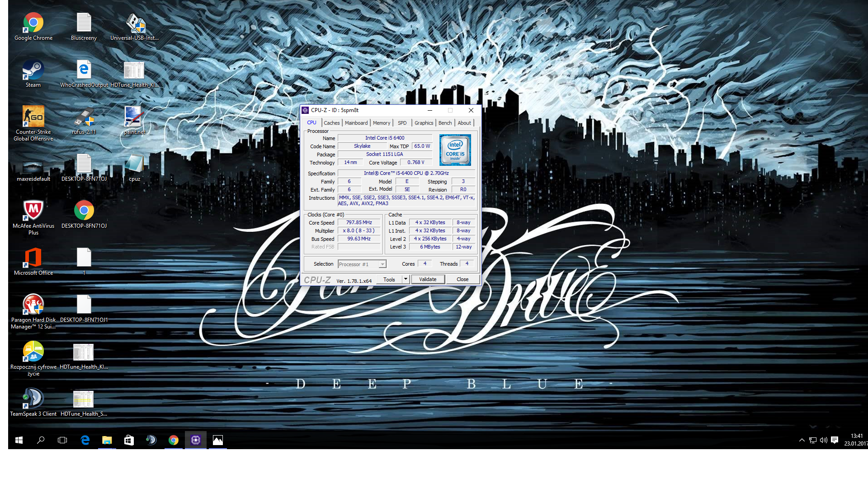Switch to the CPU tab in CPU-Z
This screenshot has height=488, width=868.
coord(311,122)
